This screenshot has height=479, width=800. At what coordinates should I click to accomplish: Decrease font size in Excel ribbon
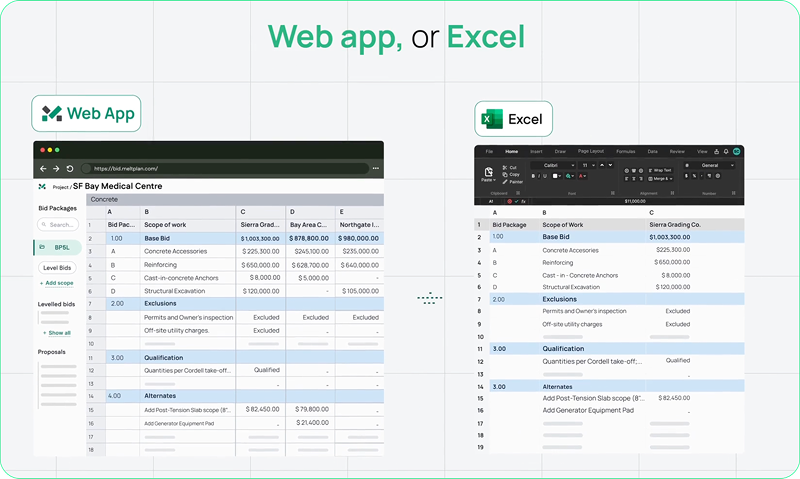[610, 165]
